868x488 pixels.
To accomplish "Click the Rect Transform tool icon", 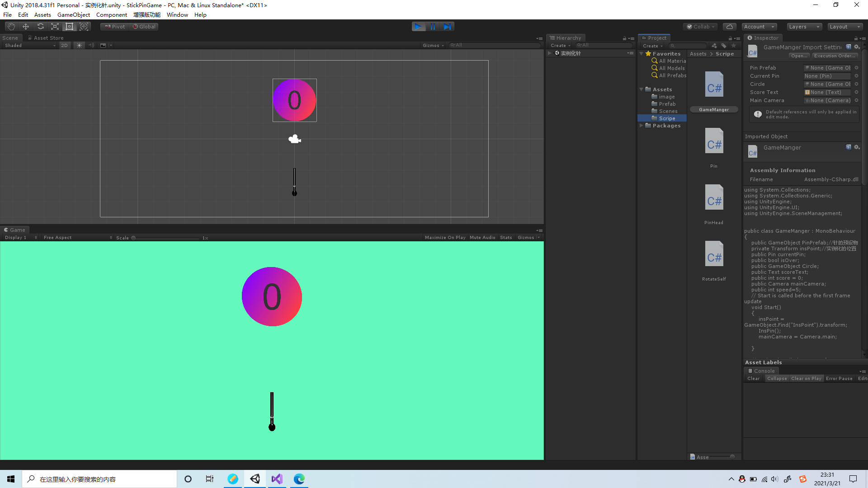I will [x=69, y=26].
